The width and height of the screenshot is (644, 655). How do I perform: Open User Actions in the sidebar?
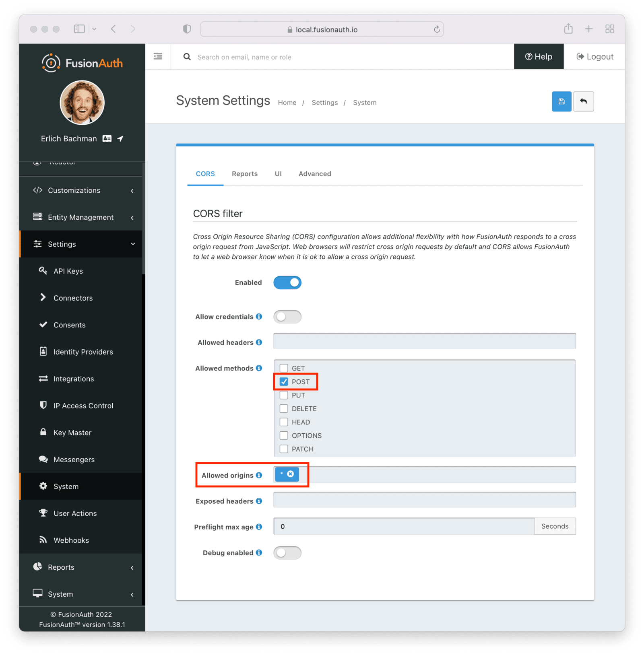pyautogui.click(x=80, y=513)
